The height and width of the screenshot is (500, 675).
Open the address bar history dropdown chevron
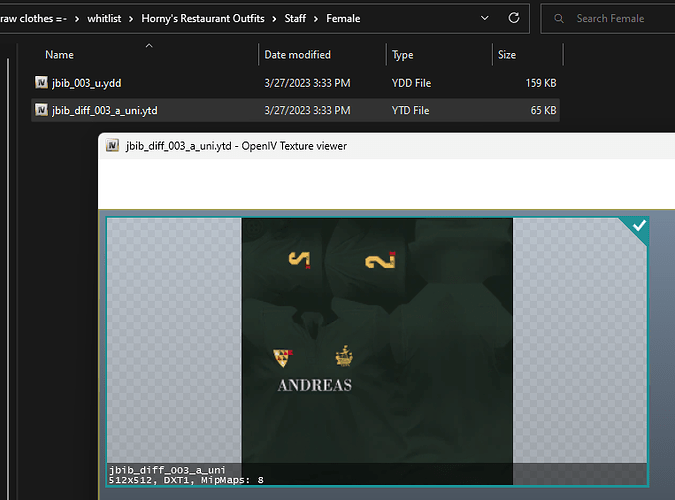(485, 18)
